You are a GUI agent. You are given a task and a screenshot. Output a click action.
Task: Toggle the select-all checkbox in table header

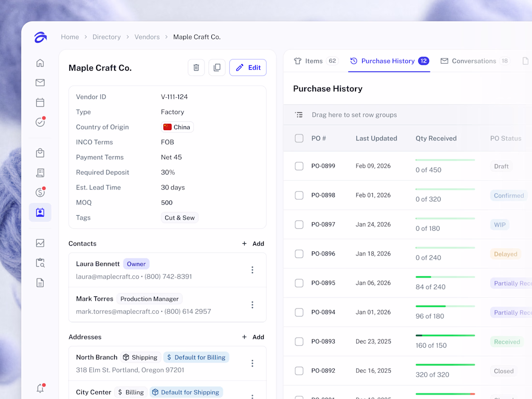click(299, 138)
